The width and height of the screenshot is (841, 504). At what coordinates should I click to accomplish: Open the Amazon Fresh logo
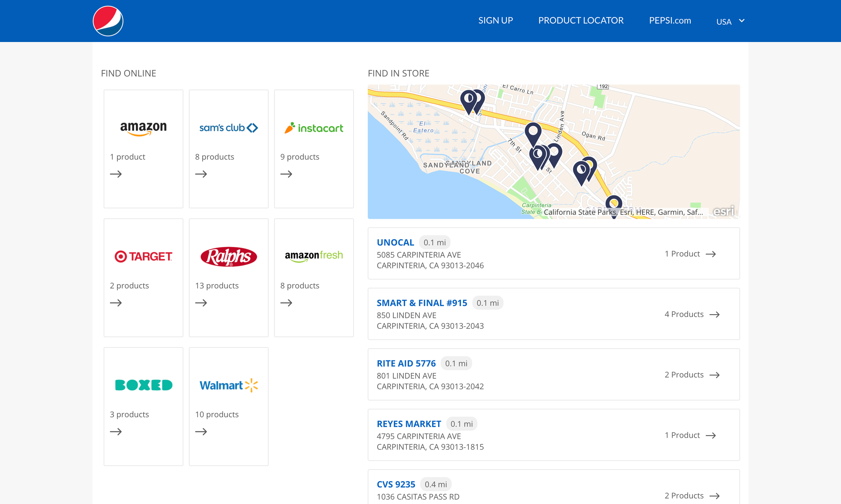(x=314, y=256)
